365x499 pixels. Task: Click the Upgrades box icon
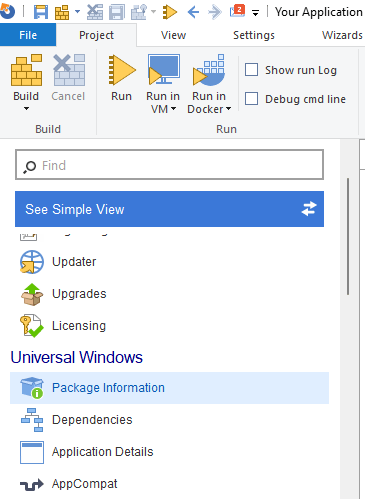pyautogui.click(x=32, y=294)
